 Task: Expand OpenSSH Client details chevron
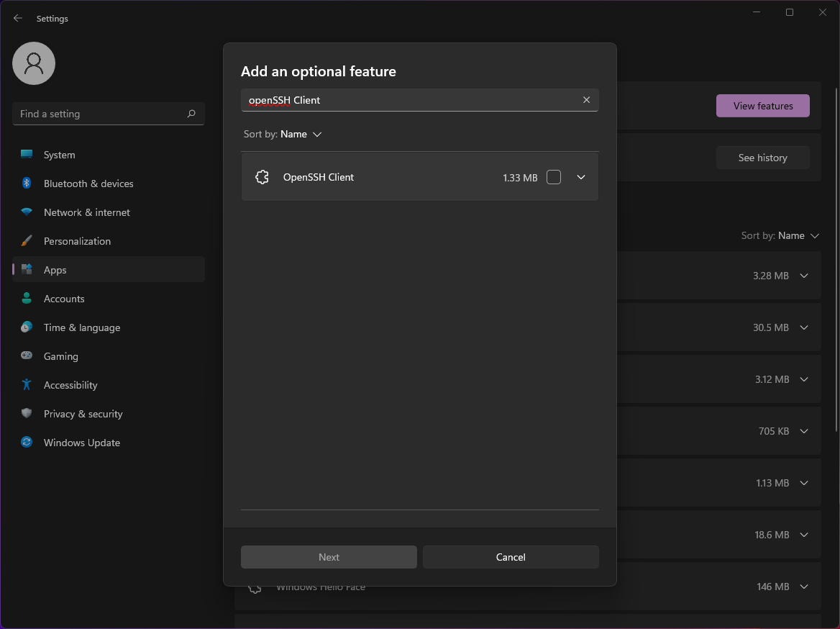pos(580,177)
